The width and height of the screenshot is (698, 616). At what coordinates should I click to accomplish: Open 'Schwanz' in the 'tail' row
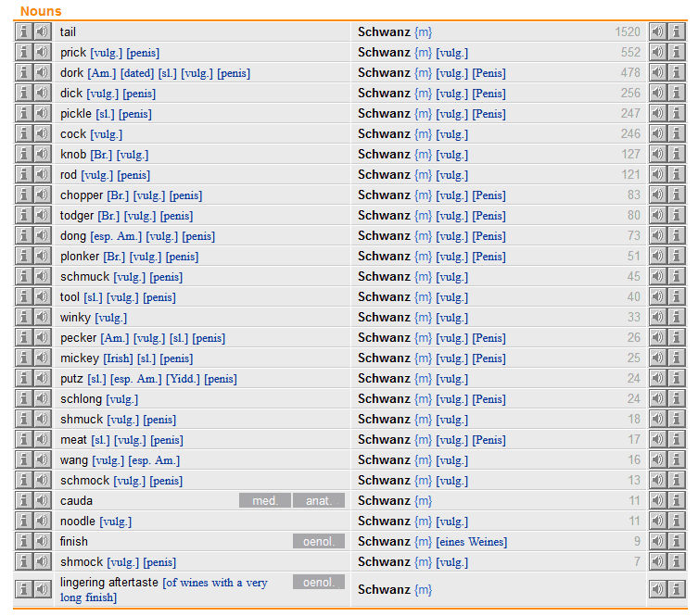pos(384,32)
